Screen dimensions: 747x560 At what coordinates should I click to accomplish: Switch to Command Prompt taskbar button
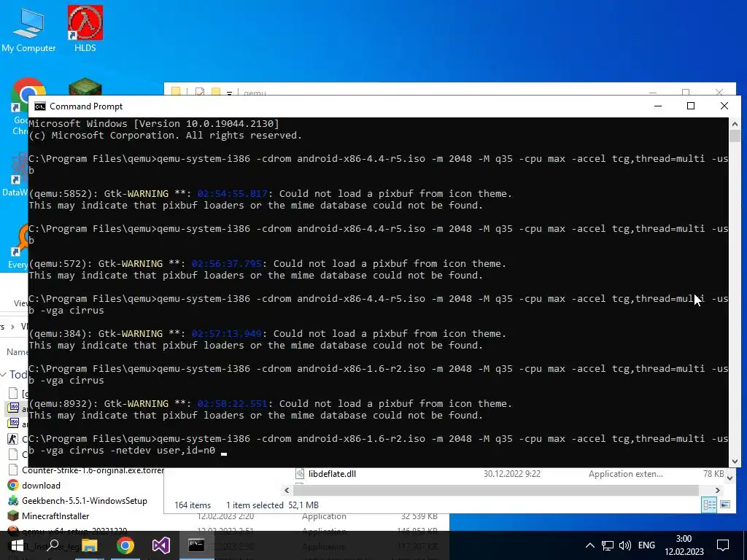coord(196,545)
